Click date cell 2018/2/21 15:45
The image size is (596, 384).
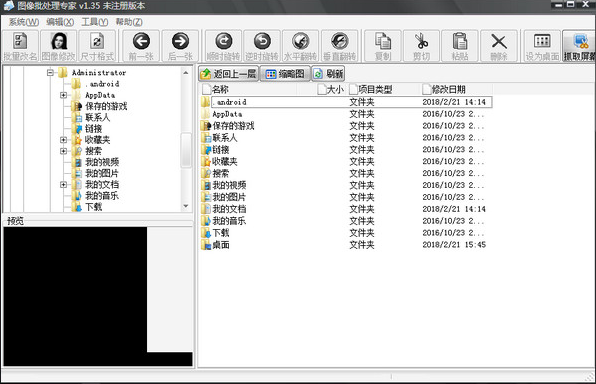[x=454, y=244]
